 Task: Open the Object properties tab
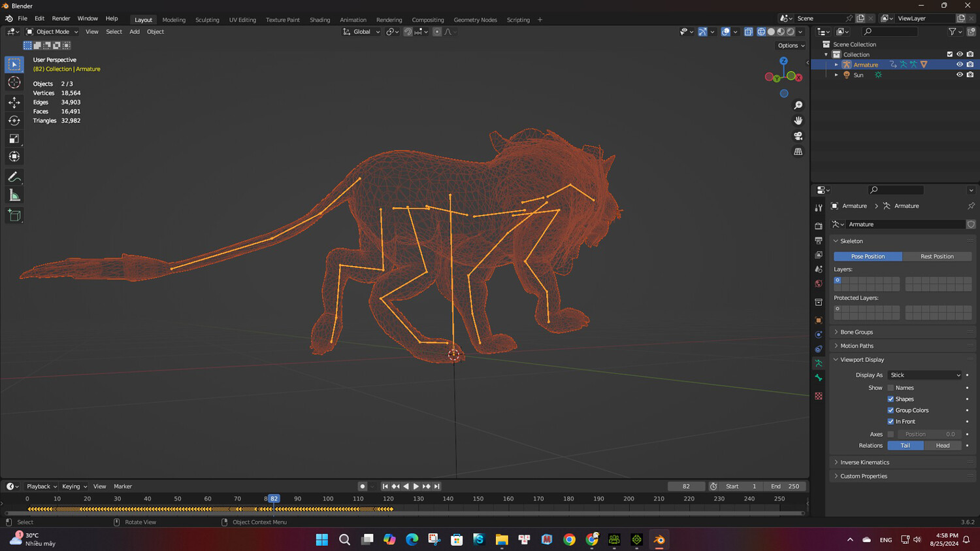[819, 320]
